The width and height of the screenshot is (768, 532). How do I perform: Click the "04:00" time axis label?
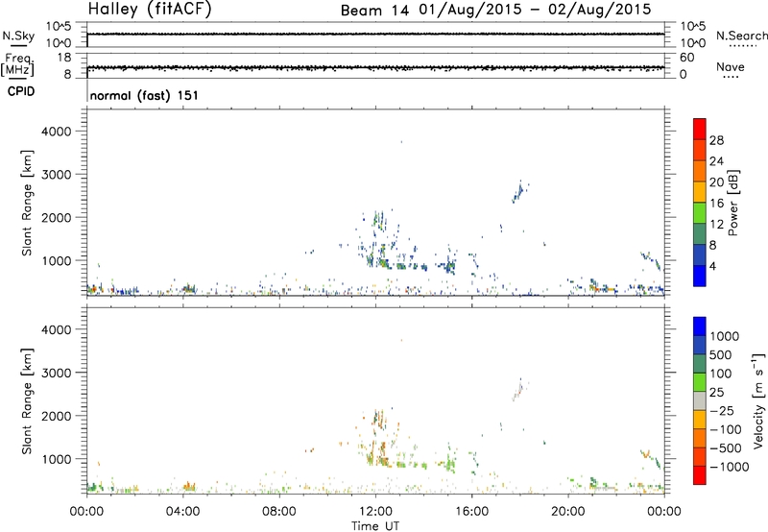182,512
